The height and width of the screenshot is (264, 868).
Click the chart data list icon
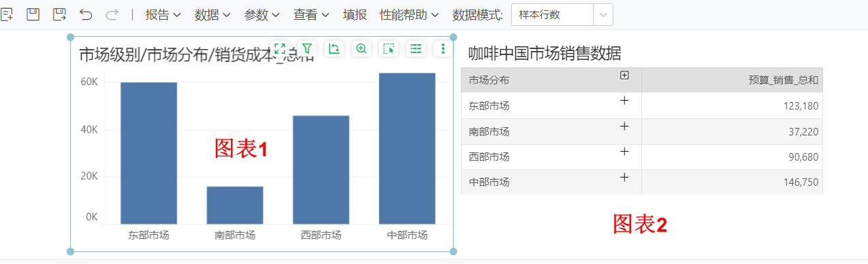(416, 48)
